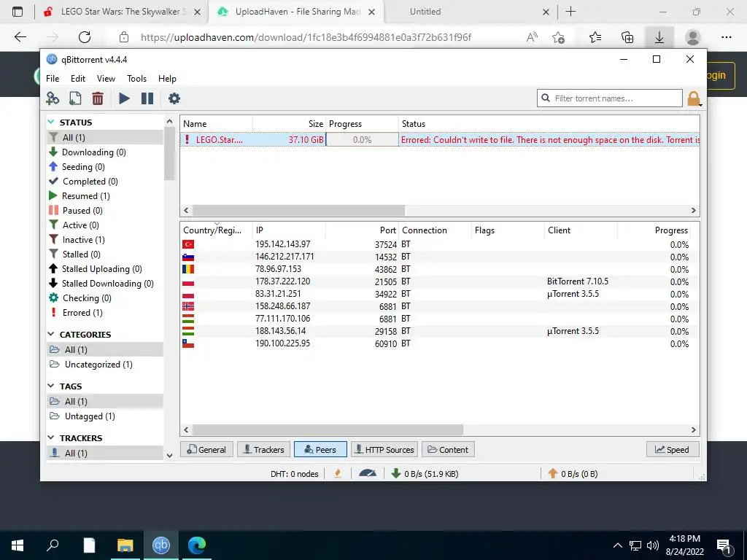Select the Peers tab
The width and height of the screenshot is (747, 560).
pyautogui.click(x=320, y=449)
